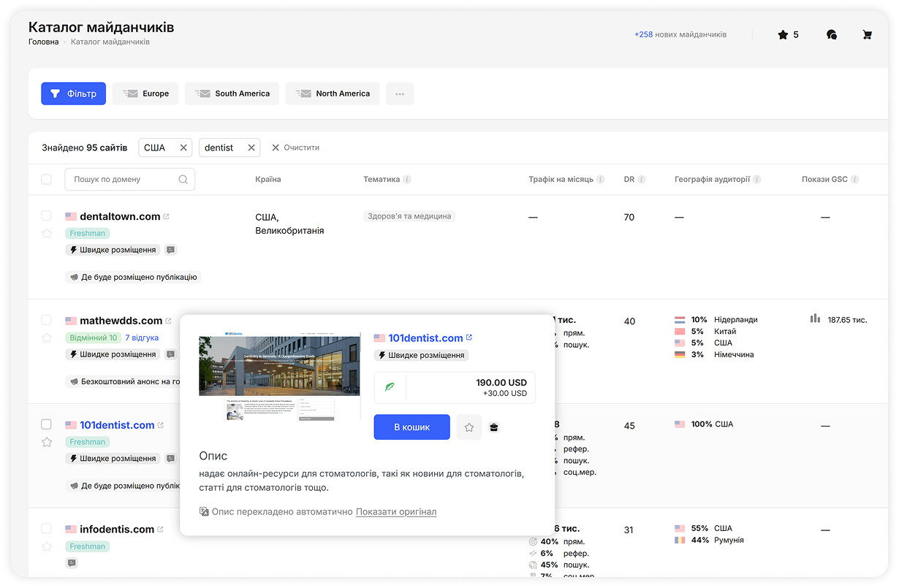Select the Europe preset tab
The image size is (899, 588).
[145, 93]
